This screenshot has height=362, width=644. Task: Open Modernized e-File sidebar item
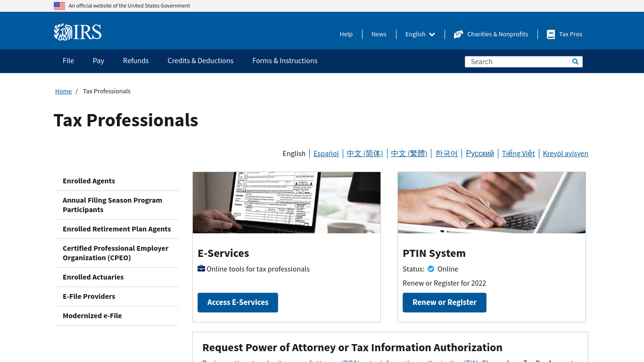point(92,316)
